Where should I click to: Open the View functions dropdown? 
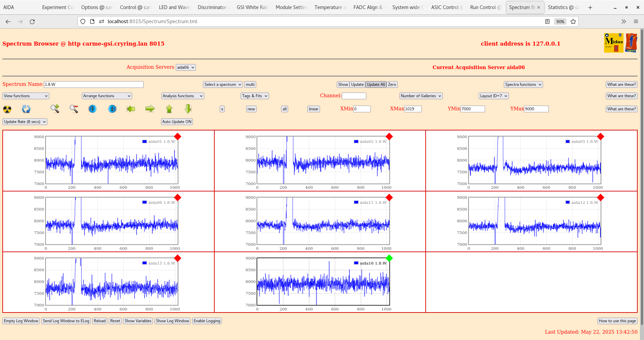tap(25, 96)
